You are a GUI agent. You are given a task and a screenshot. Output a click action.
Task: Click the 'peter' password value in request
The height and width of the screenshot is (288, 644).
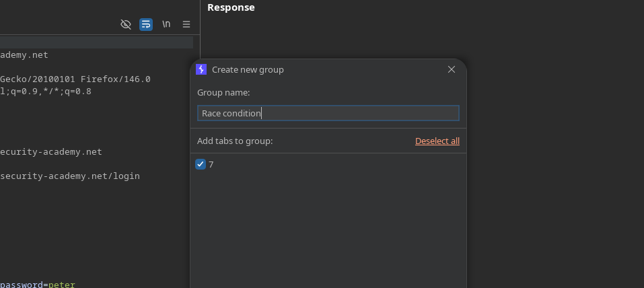(x=62, y=285)
